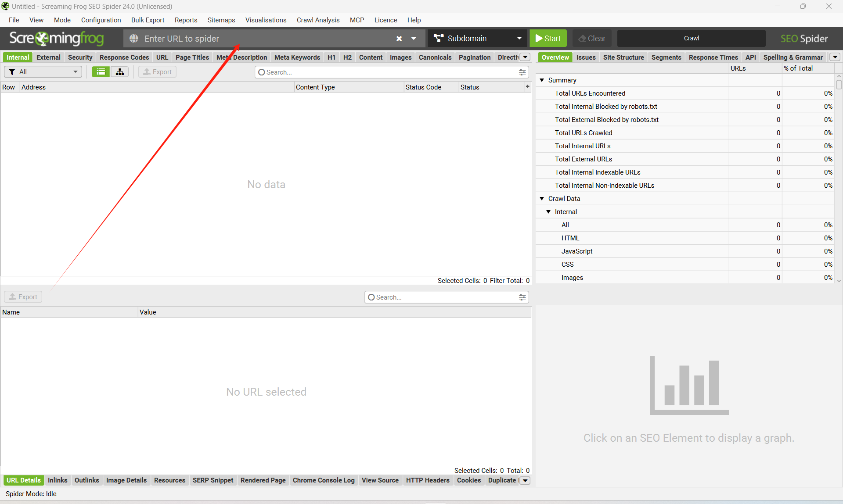Select the JavaScript row
The image size is (843, 504).
tap(685, 251)
